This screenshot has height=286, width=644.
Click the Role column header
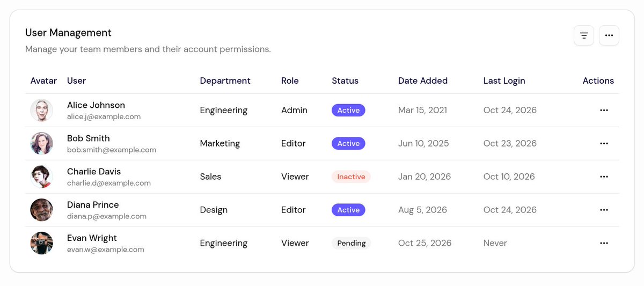290,80
